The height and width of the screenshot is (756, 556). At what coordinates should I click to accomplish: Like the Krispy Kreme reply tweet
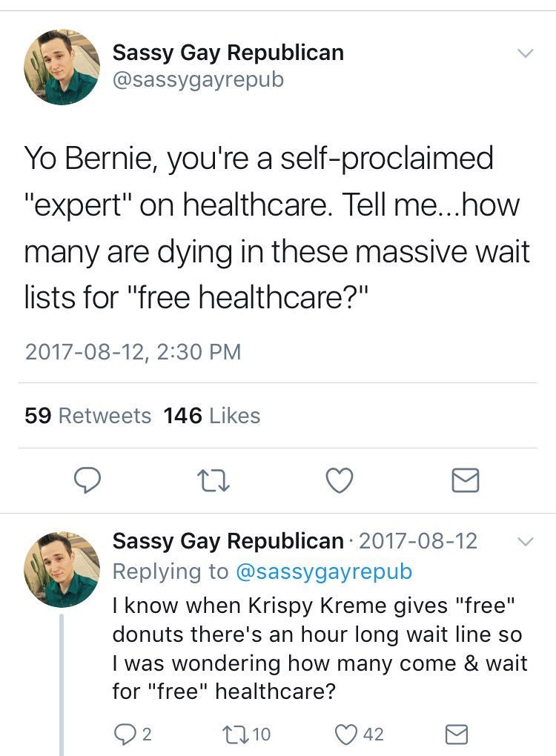click(348, 734)
